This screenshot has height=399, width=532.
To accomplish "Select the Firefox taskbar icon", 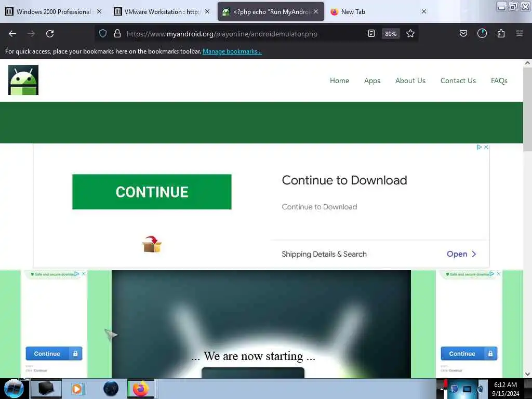I will click(x=140, y=389).
